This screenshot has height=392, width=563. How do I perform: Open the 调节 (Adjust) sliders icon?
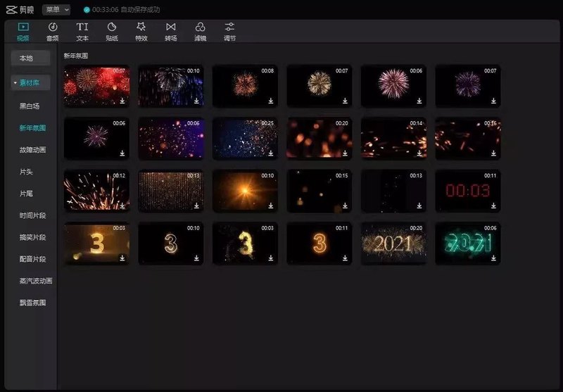(x=229, y=27)
